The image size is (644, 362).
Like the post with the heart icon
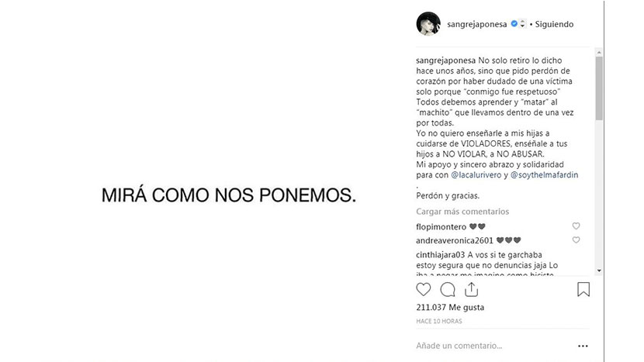423,289
